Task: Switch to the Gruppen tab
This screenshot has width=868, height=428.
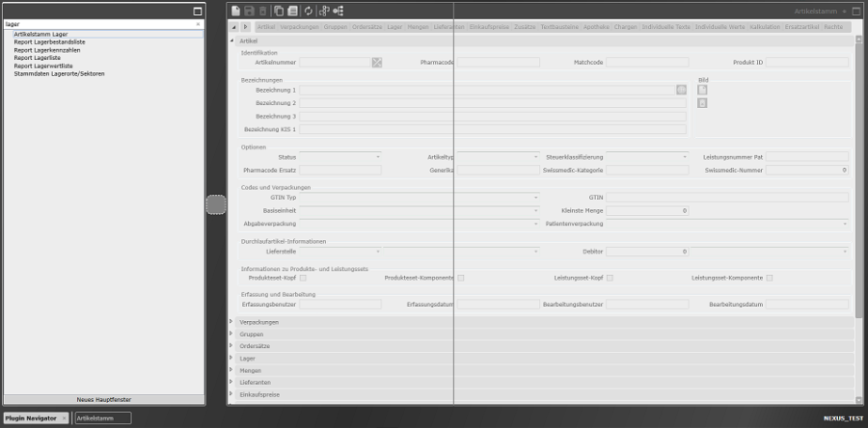Action: (x=335, y=27)
